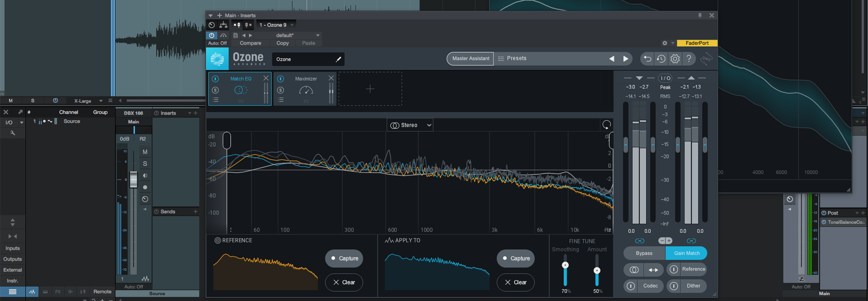Clear the Apply To spectrum

click(x=516, y=282)
